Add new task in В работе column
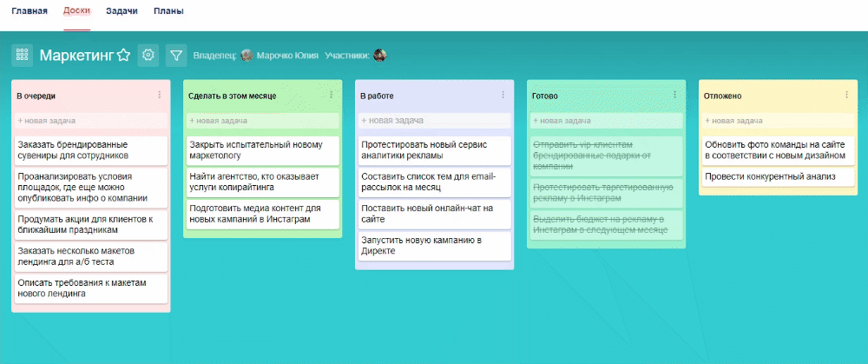The height and width of the screenshot is (364, 868). [x=434, y=121]
